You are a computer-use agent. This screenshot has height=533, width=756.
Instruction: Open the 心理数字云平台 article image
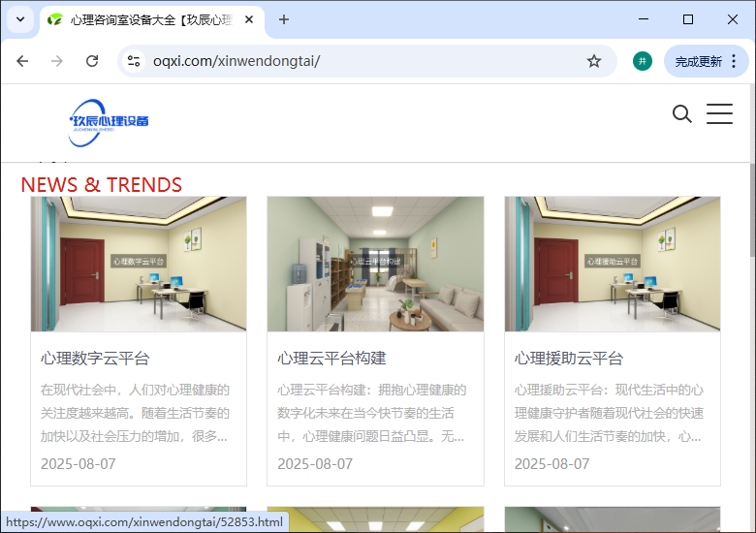tap(139, 264)
